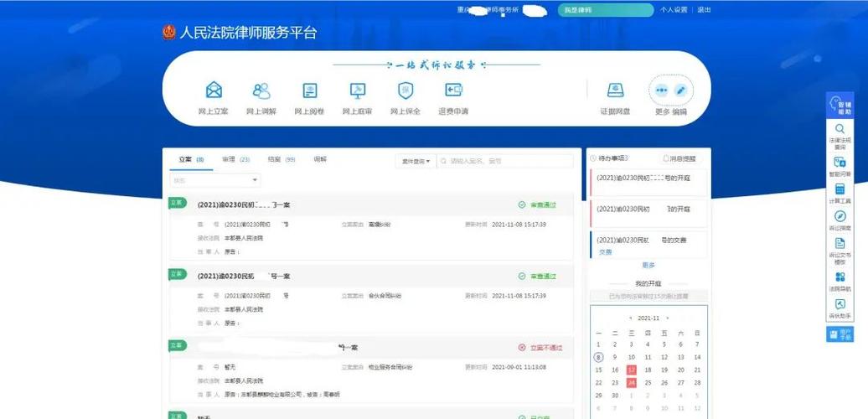Select highlighted date 24 in calendar
This screenshot has width=868, height=419.
point(632,382)
